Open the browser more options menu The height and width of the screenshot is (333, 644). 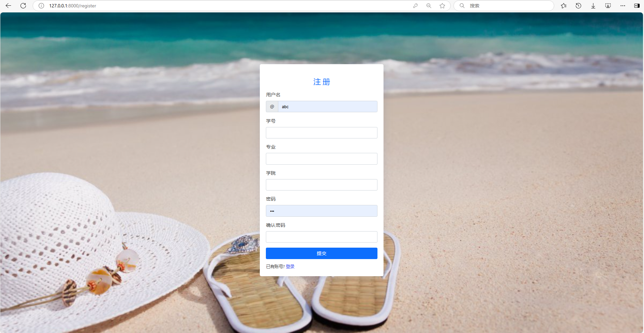coord(623,6)
